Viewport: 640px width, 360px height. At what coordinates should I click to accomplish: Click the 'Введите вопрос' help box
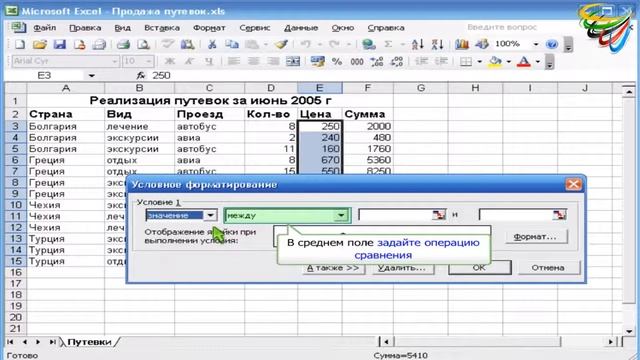tap(502, 27)
